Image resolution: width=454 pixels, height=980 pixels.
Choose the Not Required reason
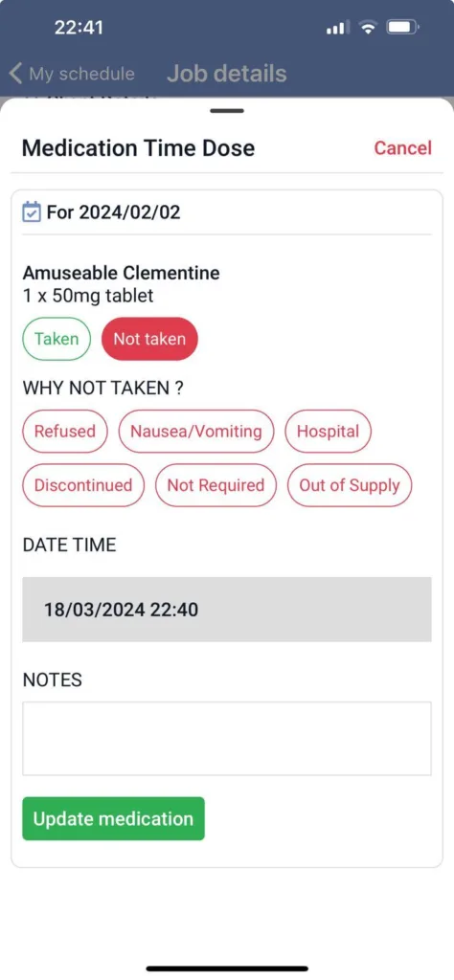pyautogui.click(x=216, y=485)
